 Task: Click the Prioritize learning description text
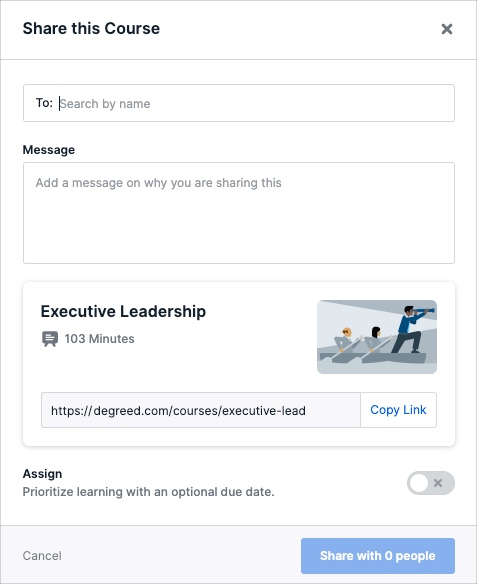coord(148,492)
